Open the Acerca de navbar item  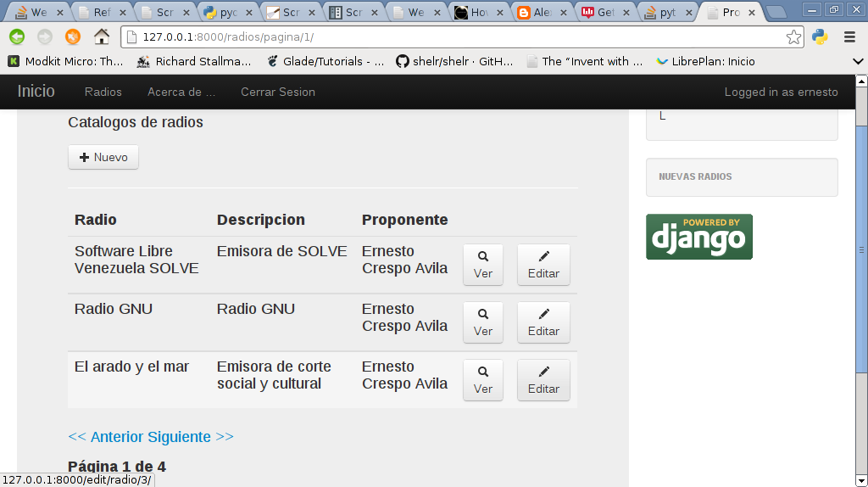(x=181, y=92)
